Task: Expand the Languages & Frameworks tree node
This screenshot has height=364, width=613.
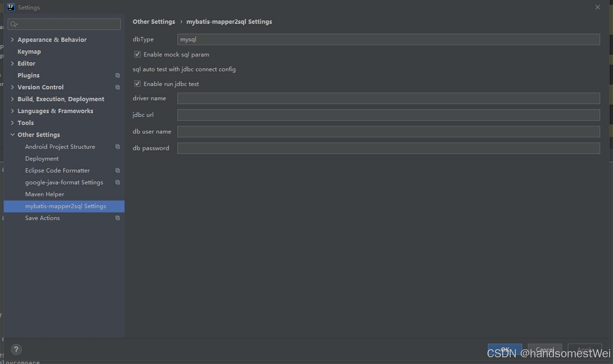Action: [x=12, y=111]
